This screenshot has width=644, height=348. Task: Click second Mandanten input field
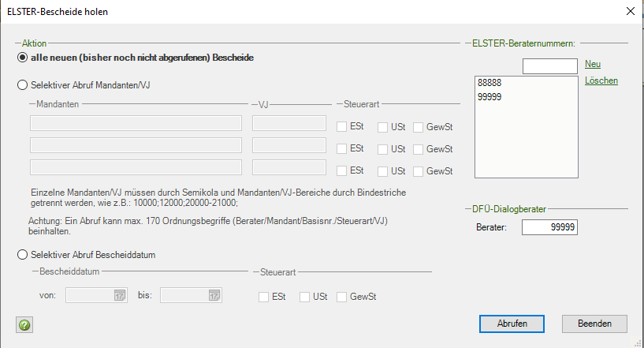(x=136, y=145)
